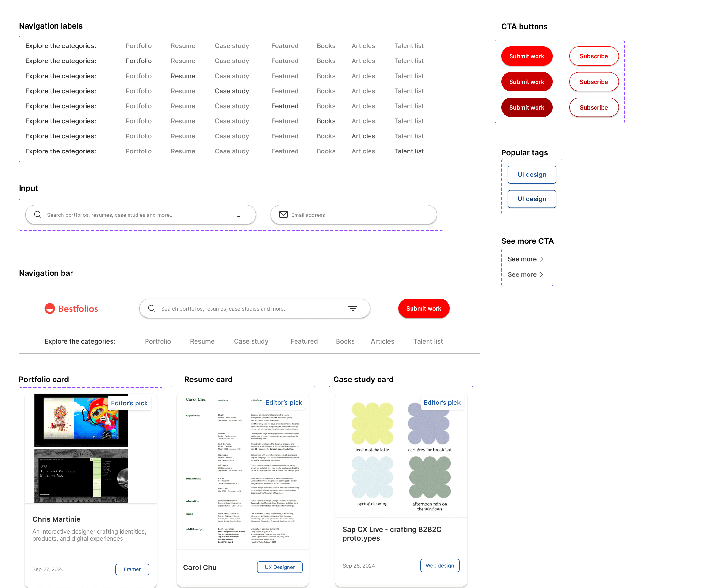Open the UX Designer tag on resume card
Viewport: 708px width, 588px height.
click(x=279, y=567)
